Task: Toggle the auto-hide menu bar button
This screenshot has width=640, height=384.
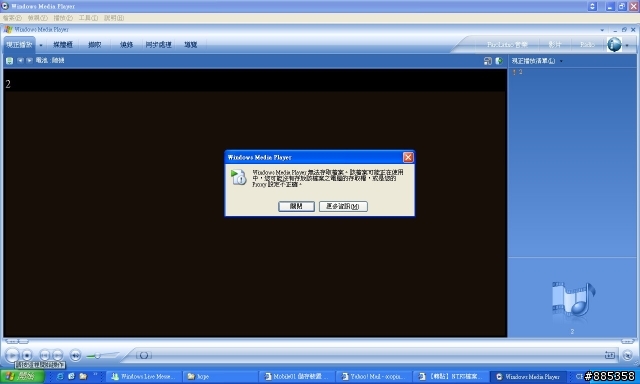Action: pos(593,6)
